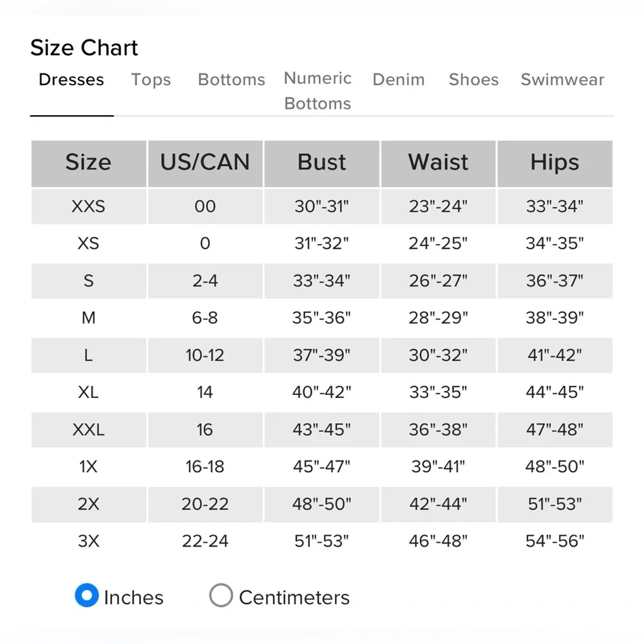
Task: View the Swimwear size tab
Action: (562, 80)
